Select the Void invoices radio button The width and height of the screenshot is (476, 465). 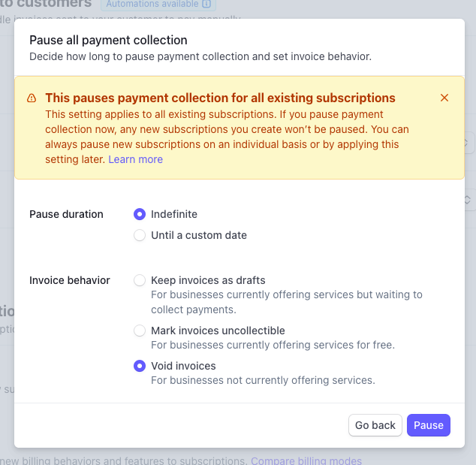(140, 366)
